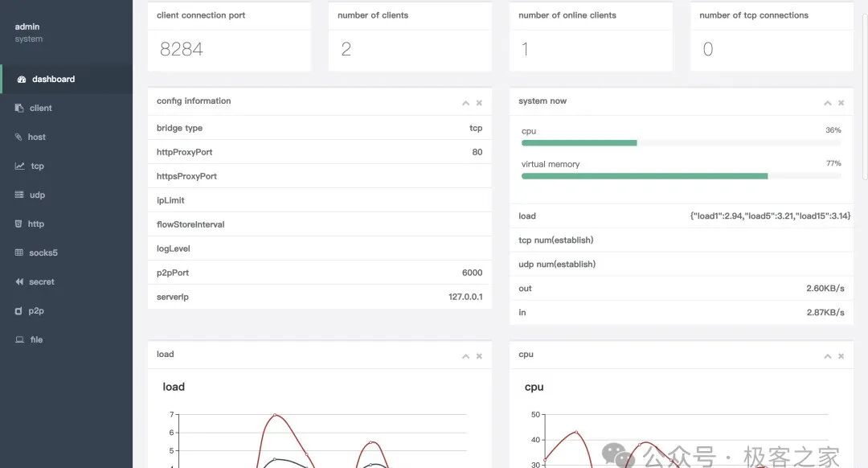Click the client icon in sidebar
This screenshot has height=468, width=868.
point(19,108)
